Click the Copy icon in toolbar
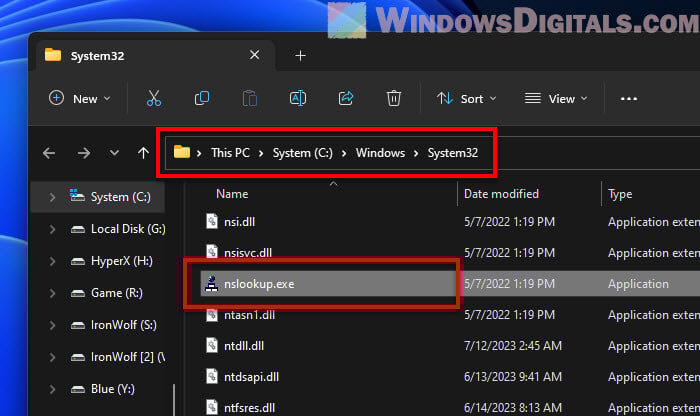Screen dimensions: 700x416 [202, 98]
